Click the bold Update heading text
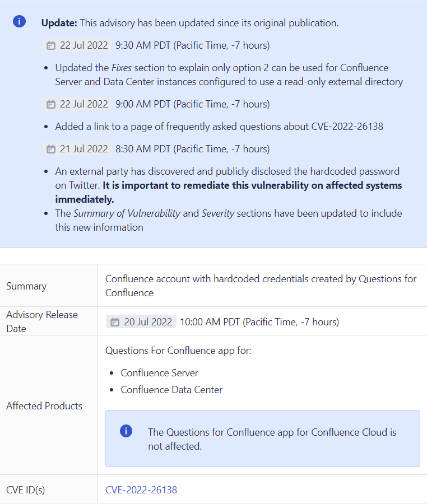 [x=59, y=23]
